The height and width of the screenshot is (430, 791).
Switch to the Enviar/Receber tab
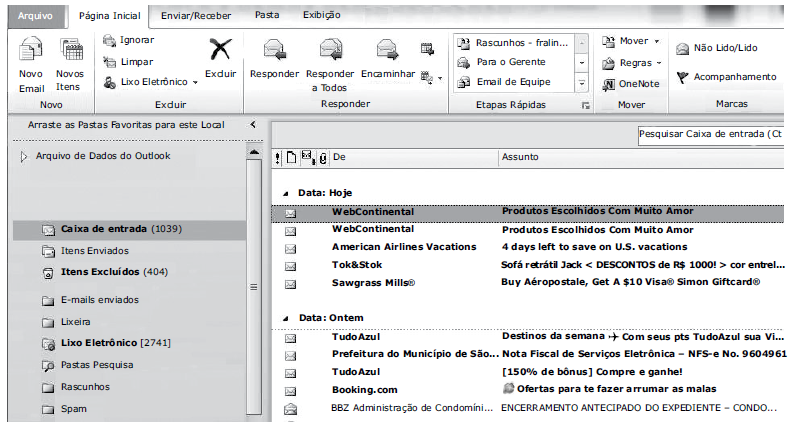coord(194,15)
